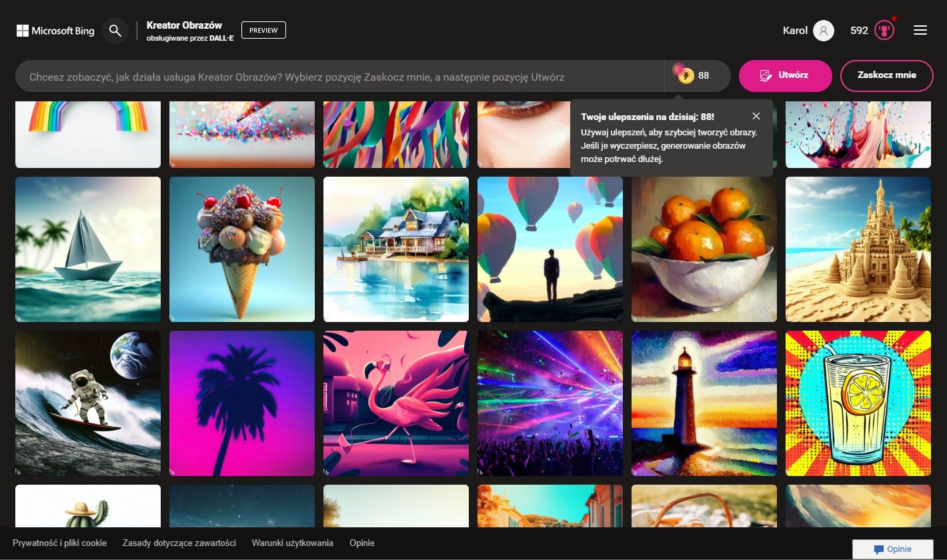The width and height of the screenshot is (947, 560).
Task: Open the cactus with hat image
Action: 88,506
